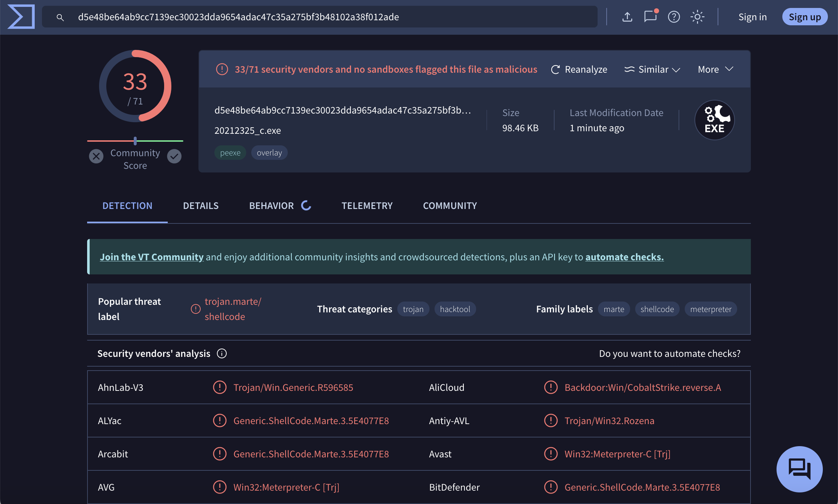Vote harmless with community checkmark button
Screen dimensions: 838x504
pos(174,156)
